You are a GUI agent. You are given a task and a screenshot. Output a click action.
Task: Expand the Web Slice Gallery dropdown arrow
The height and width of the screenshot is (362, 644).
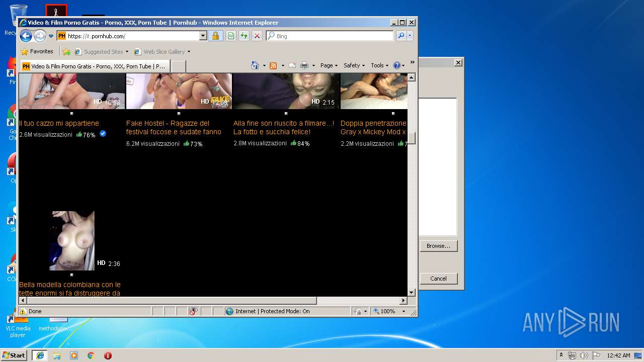pyautogui.click(x=189, y=52)
